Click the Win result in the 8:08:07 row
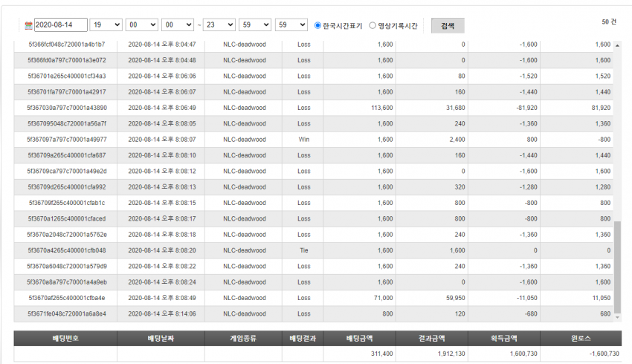This screenshot has width=632, height=364. click(x=304, y=140)
